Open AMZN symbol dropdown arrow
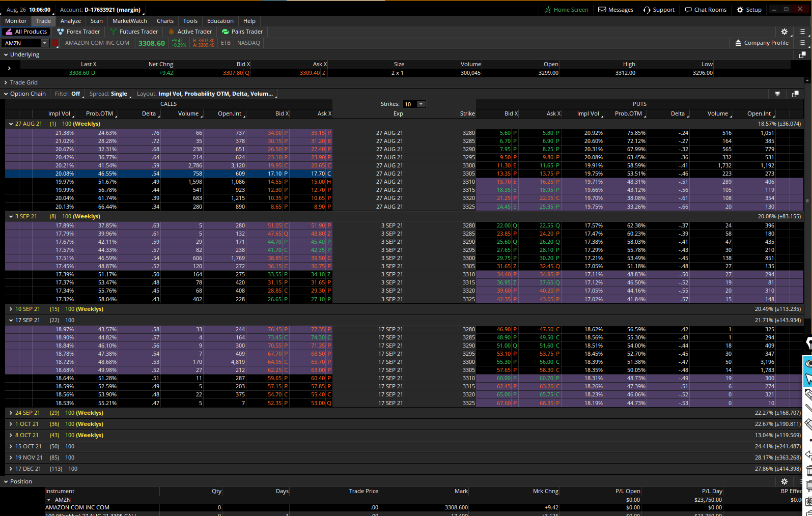Viewport: 812px width, 516px height. (45, 43)
